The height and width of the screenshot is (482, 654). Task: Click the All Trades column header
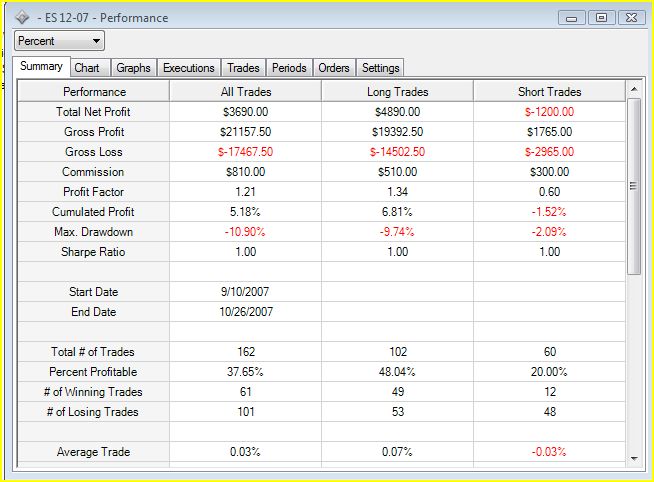pos(246,92)
